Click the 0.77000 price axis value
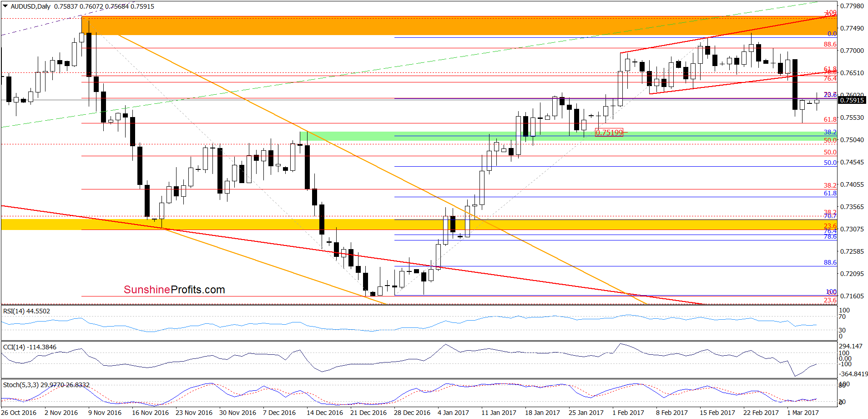Viewport: 868px width, 419px height. pos(852,51)
